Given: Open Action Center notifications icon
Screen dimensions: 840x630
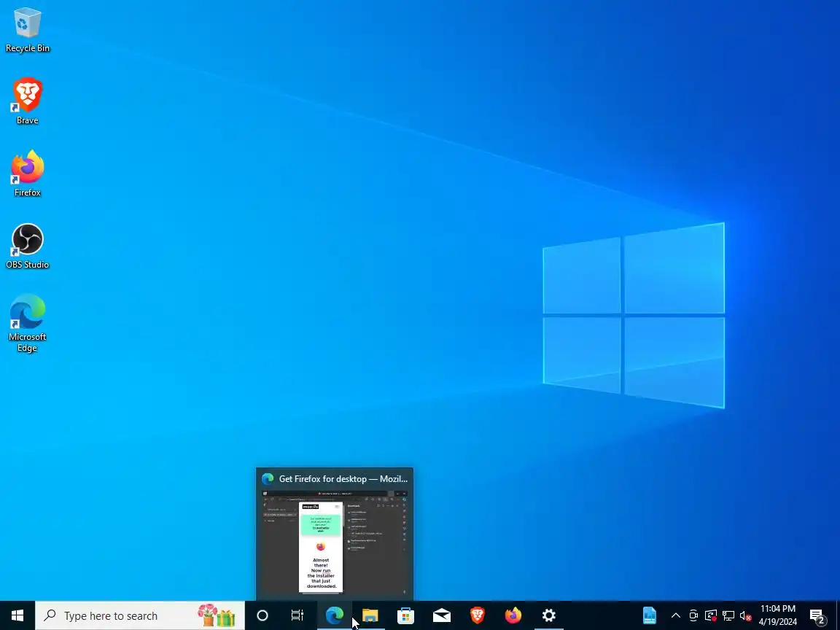Looking at the screenshot, I should click(x=817, y=616).
